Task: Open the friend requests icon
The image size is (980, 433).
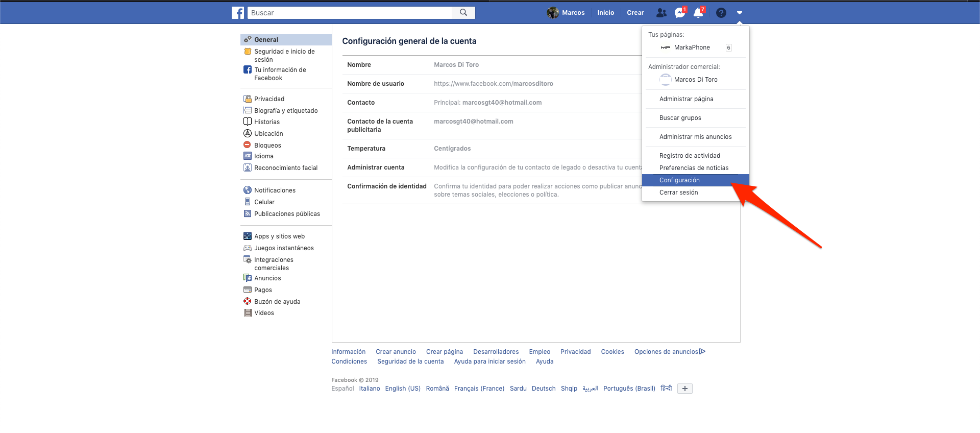Action: 661,13
